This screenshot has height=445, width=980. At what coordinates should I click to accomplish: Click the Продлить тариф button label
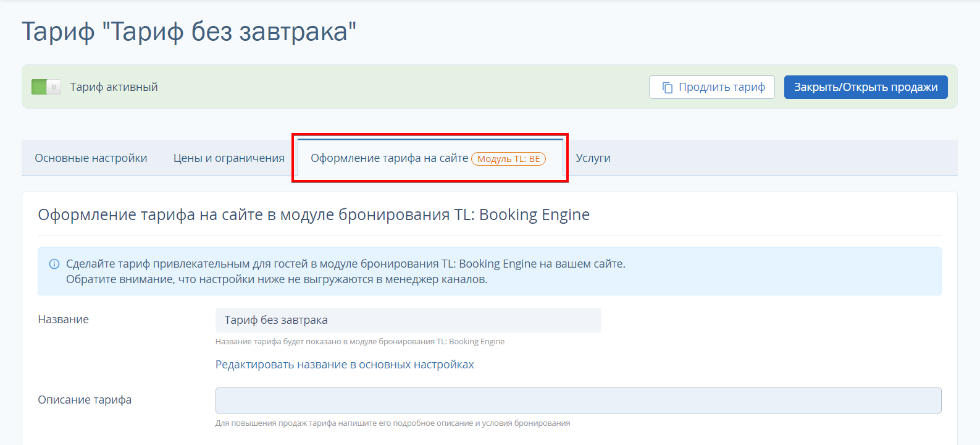point(722,87)
